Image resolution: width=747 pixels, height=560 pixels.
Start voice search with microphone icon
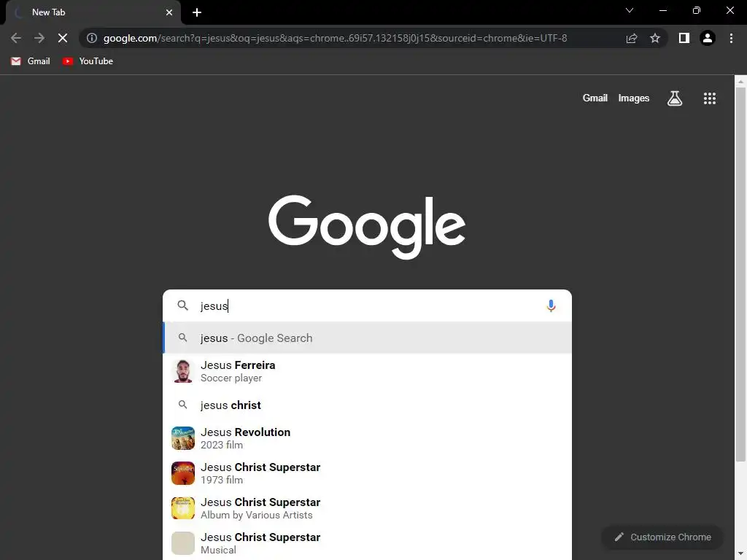pos(551,306)
